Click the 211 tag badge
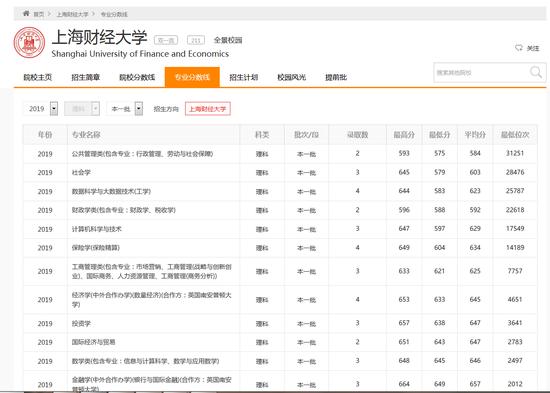Viewport: 550px width, 393px height. 196,40
